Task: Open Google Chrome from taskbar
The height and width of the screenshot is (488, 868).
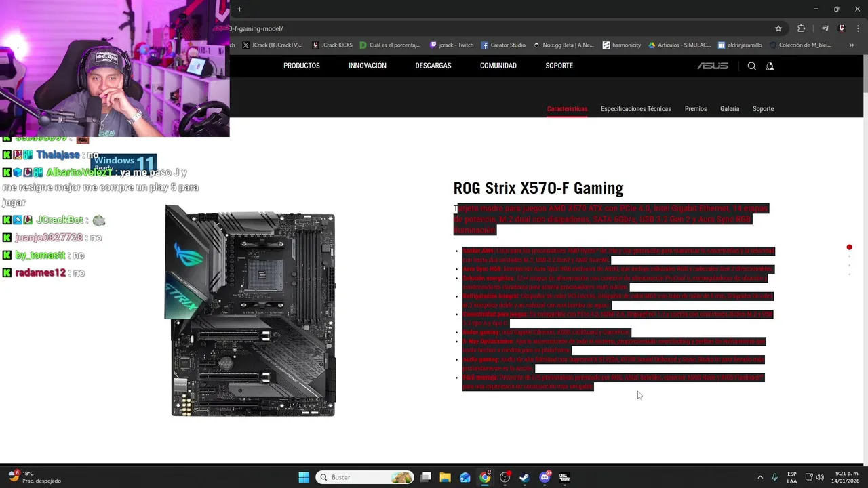Action: [x=485, y=477]
